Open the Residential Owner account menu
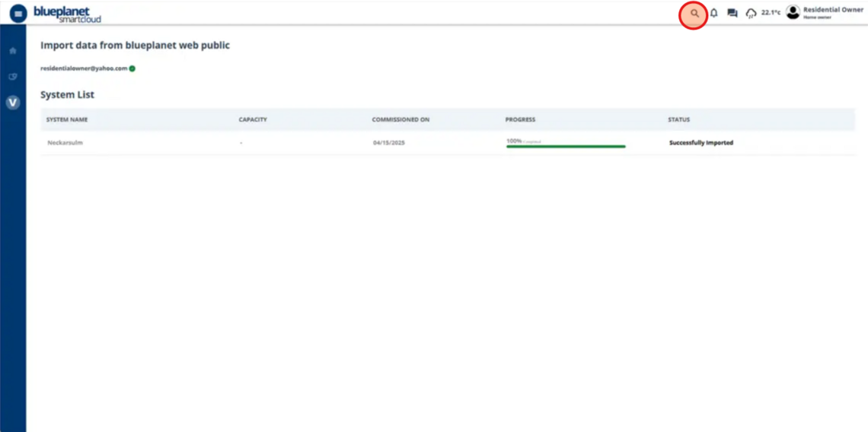 click(833, 10)
